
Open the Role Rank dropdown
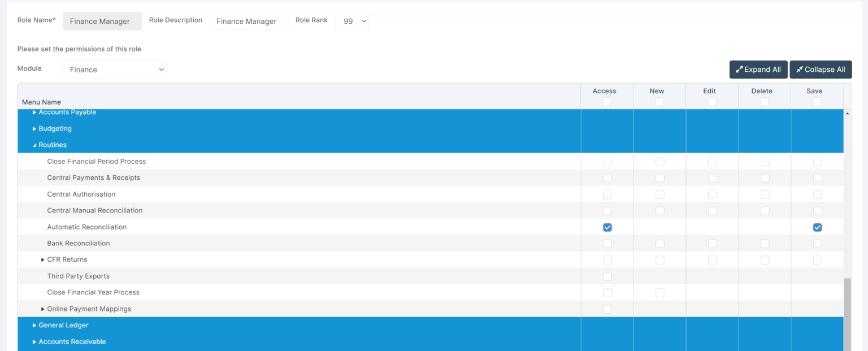(351, 21)
